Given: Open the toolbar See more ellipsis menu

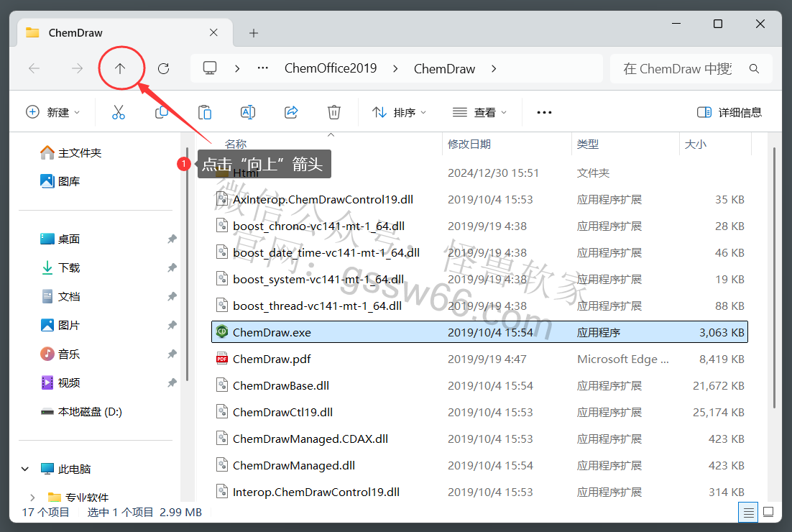Looking at the screenshot, I should [x=544, y=112].
